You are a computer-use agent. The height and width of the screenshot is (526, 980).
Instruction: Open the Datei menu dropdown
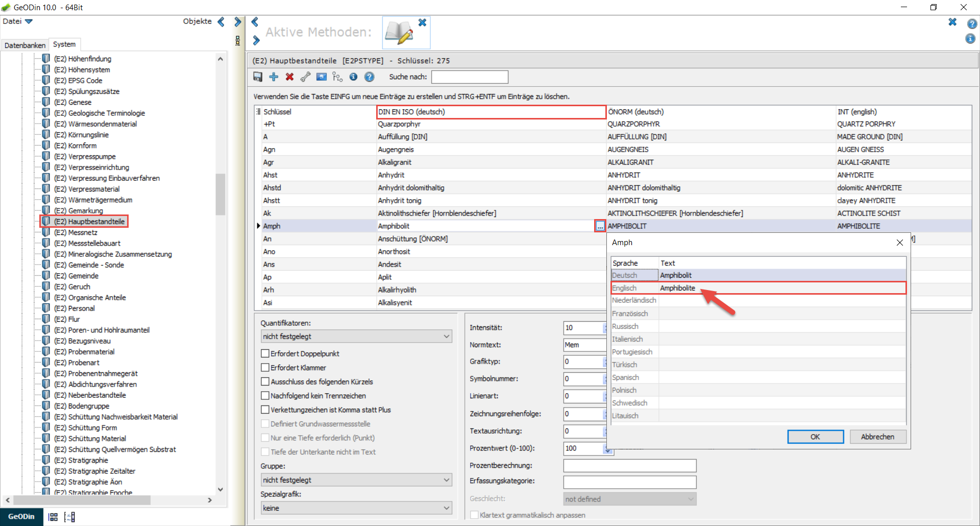(17, 21)
